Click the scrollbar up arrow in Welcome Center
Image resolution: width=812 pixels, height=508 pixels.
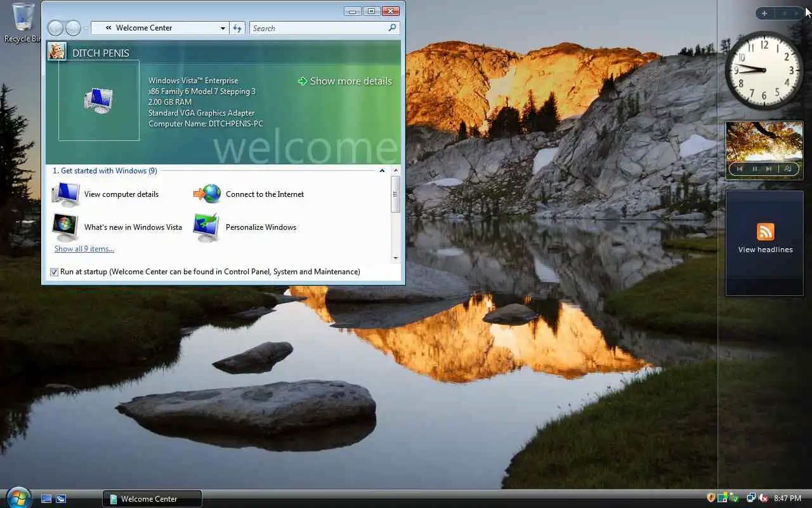(396, 171)
